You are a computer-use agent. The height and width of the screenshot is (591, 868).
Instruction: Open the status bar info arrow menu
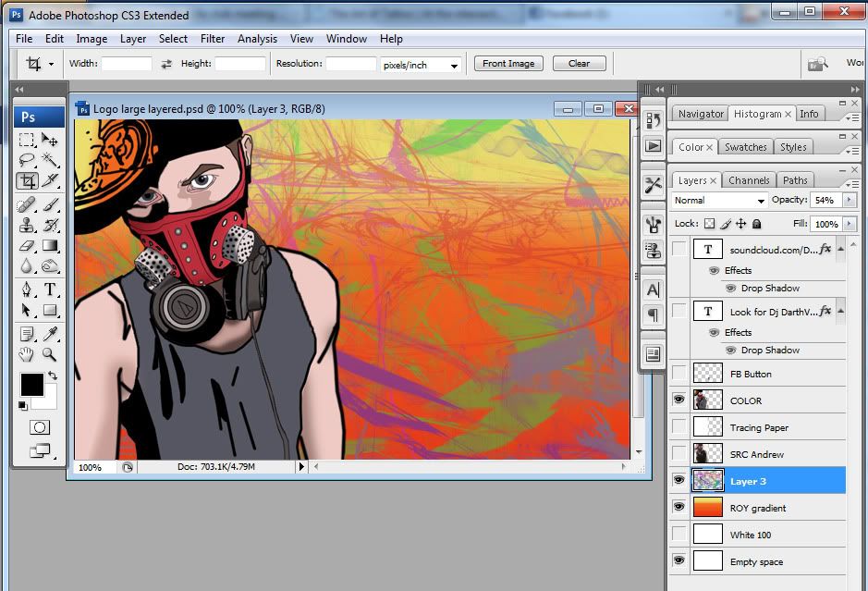[x=301, y=467]
